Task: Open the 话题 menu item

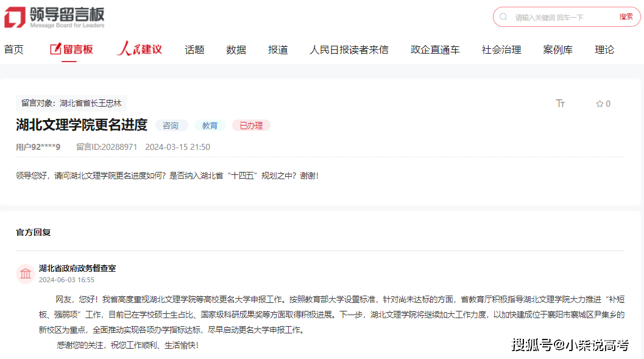Action: pos(194,50)
